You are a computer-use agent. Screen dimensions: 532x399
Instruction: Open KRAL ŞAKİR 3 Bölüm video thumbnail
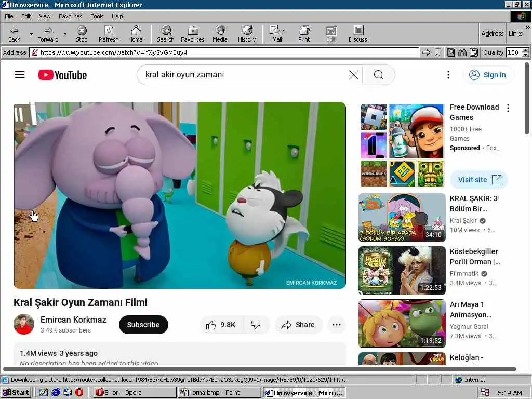coord(402,218)
